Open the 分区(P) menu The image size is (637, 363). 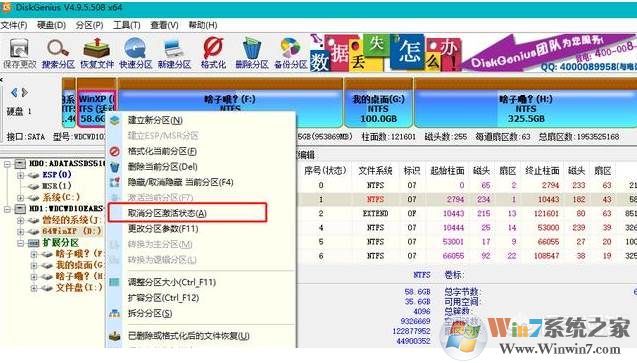click(89, 25)
